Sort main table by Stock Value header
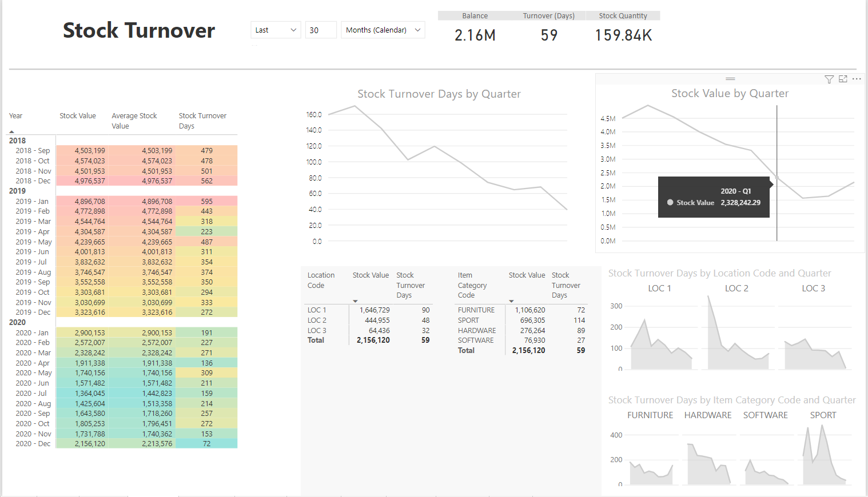Image resolution: width=868 pixels, height=497 pixels. (78, 116)
